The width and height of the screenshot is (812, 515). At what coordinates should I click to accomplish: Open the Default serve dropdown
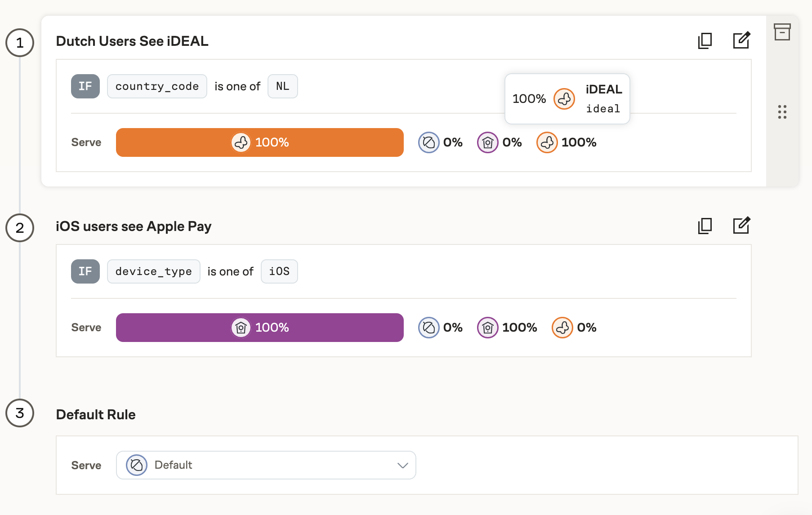(266, 465)
